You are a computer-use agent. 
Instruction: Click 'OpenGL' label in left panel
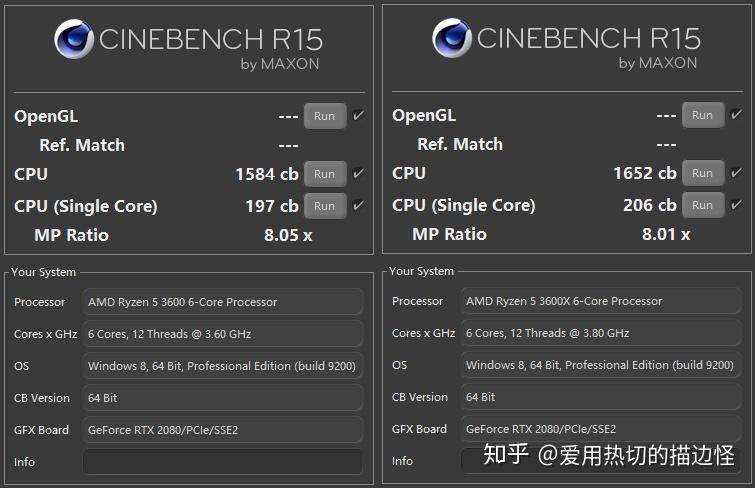coord(46,116)
